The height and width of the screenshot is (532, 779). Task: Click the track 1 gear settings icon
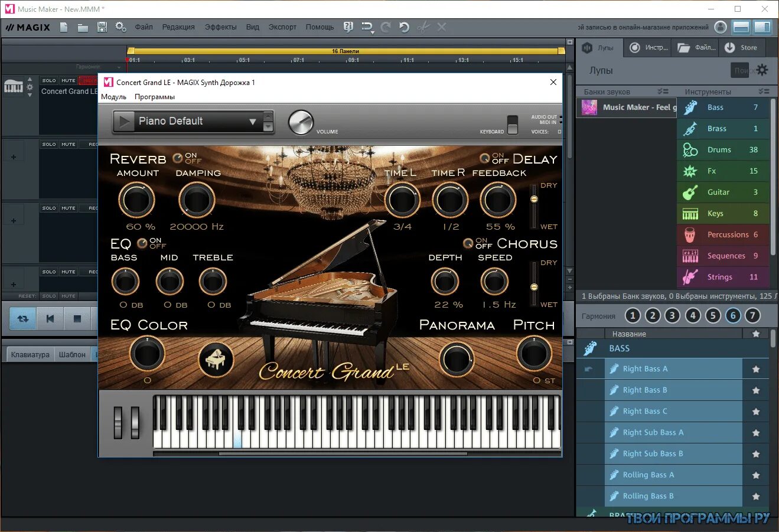pos(30,87)
